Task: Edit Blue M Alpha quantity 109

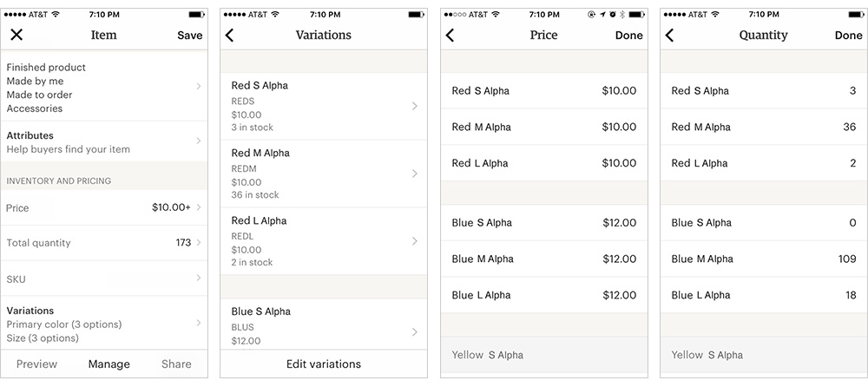Action: [847, 259]
